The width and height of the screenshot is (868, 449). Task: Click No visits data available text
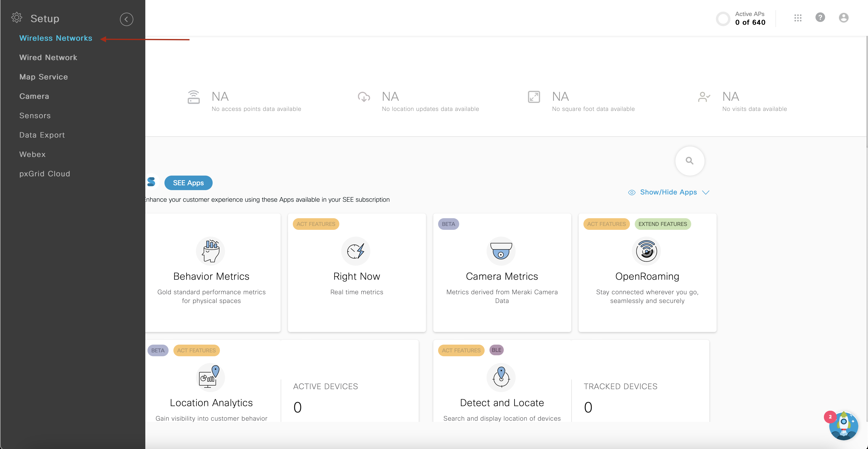[754, 109]
